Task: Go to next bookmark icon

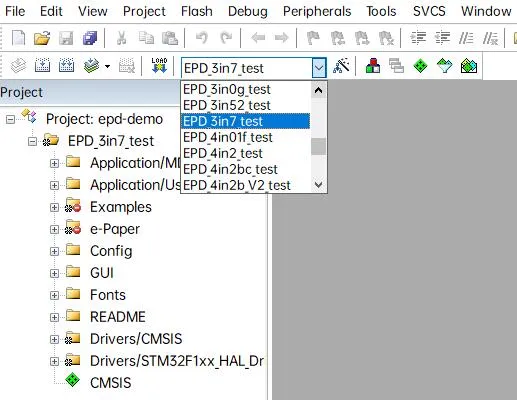Action: click(362, 38)
